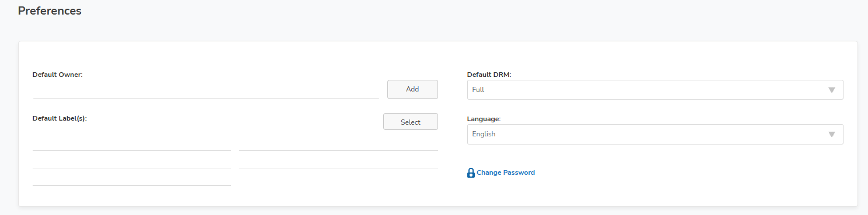Screen dimensions: 868x215
Task: Click the Default Owner field label
Action: click(x=58, y=75)
